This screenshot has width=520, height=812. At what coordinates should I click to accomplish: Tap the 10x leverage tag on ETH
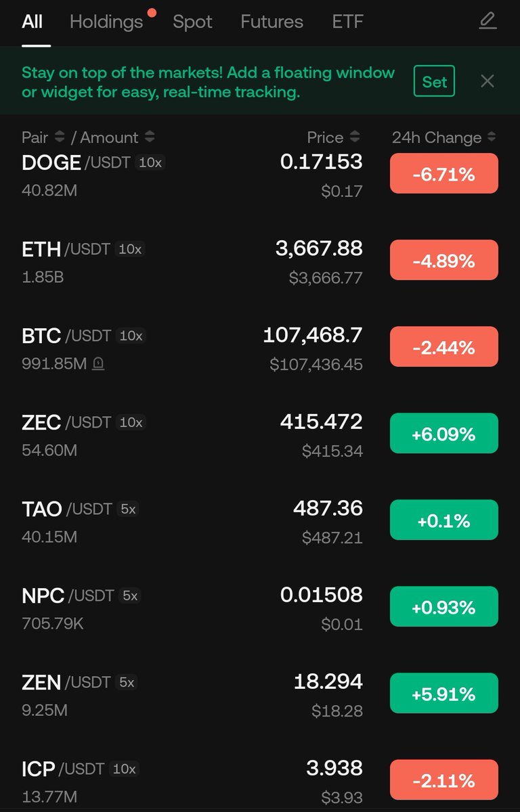[130, 249]
